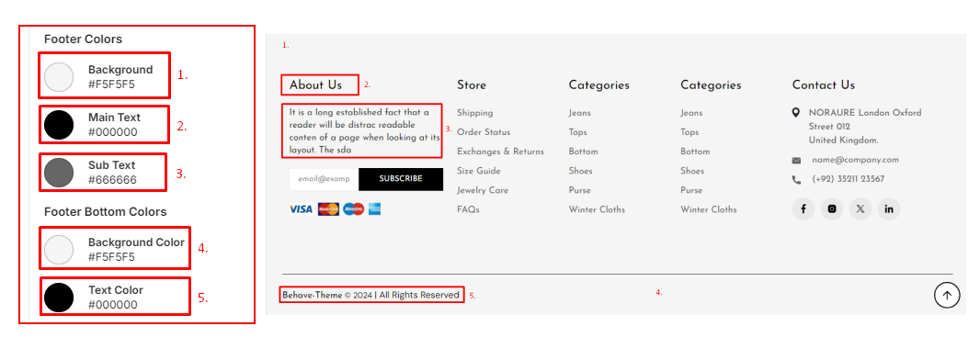Click the scroll-to-top arrow button
980x349 pixels.
(947, 296)
